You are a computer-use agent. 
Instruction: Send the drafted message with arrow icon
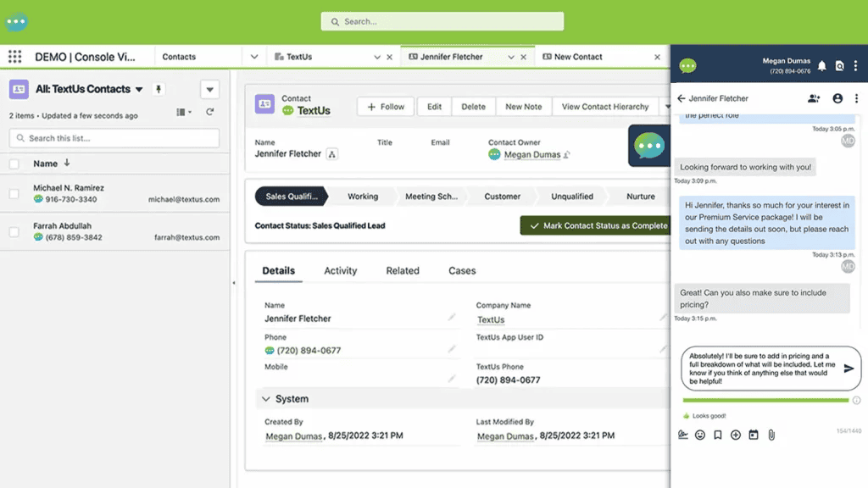click(x=848, y=369)
